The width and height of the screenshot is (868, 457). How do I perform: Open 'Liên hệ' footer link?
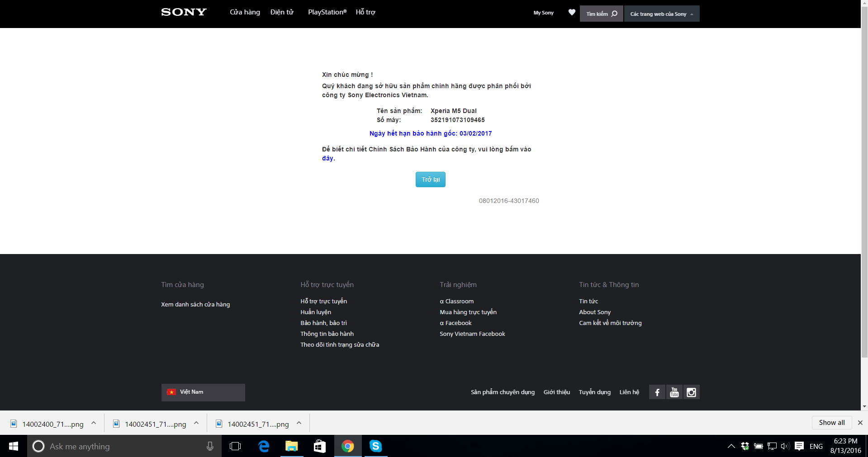pyautogui.click(x=629, y=392)
